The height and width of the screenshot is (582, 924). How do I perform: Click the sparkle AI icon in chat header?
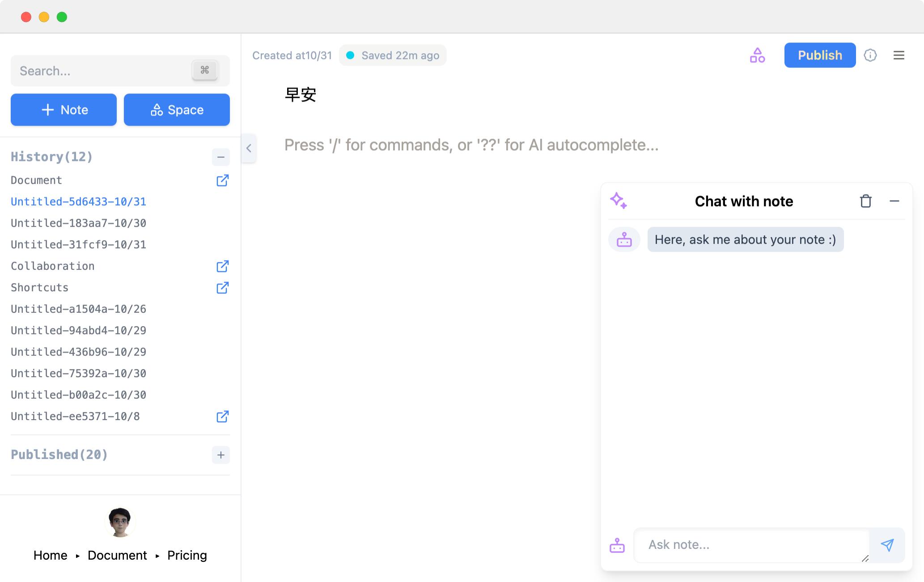[619, 201]
